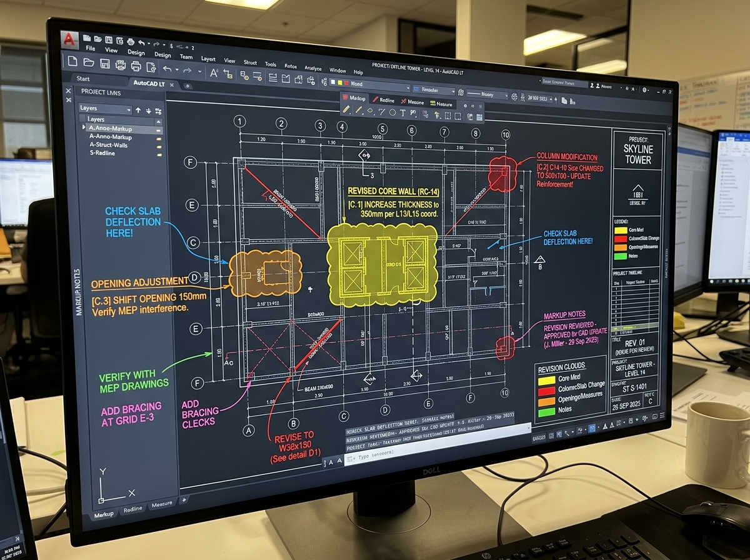
Task: Select the Text 'T' tool in Markup palette
Action: click(x=403, y=113)
